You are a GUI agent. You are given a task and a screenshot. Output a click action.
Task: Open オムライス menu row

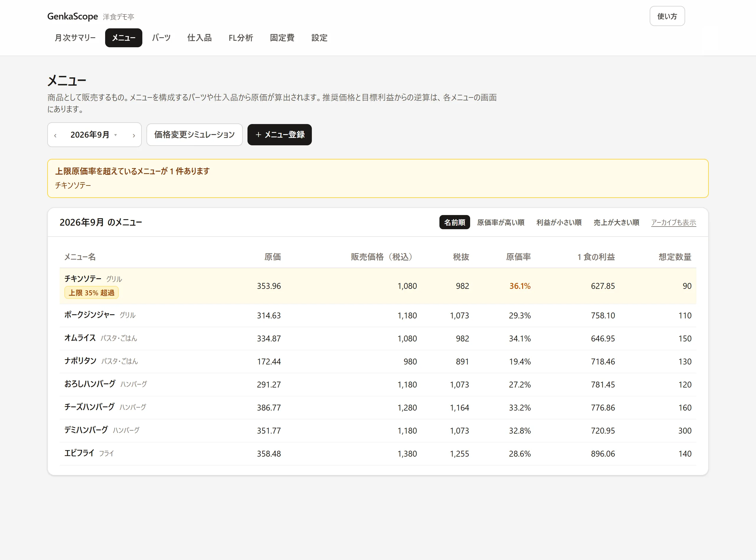coord(378,338)
